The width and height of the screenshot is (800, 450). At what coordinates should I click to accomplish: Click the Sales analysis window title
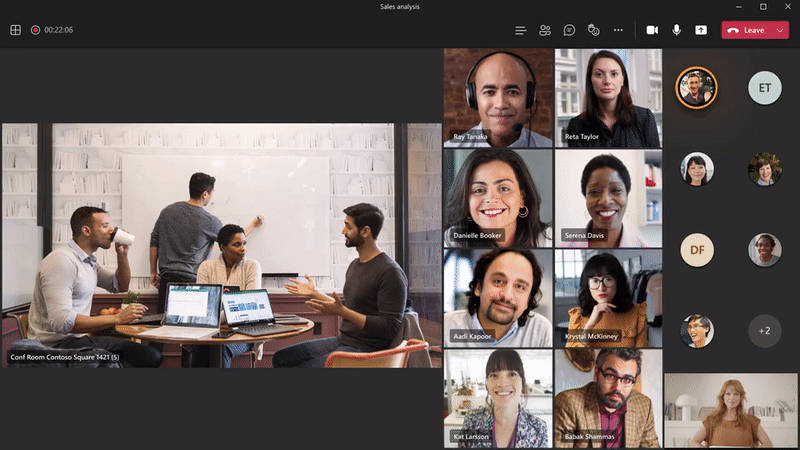point(399,7)
